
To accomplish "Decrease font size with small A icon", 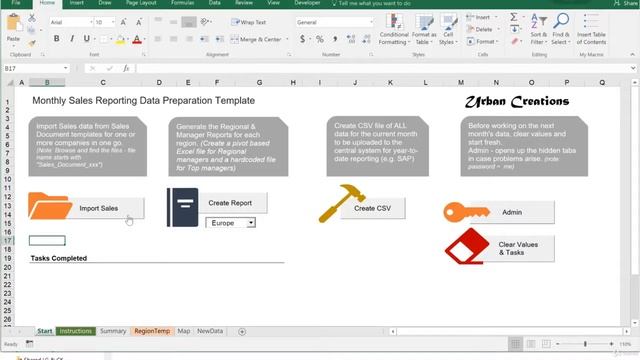I will point(139,22).
